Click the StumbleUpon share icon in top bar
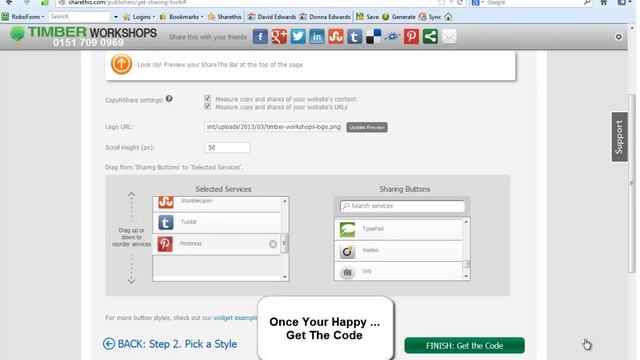This screenshot has height=360, width=640. coord(336,37)
